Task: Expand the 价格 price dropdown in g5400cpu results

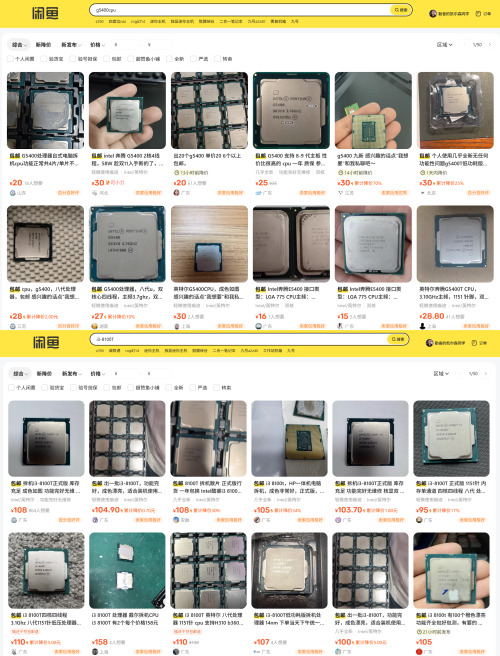Action: [97, 45]
